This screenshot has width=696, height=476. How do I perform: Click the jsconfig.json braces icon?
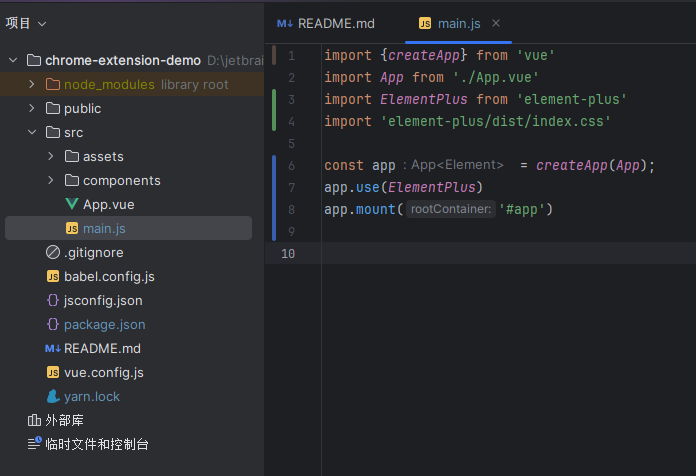pyautogui.click(x=53, y=300)
